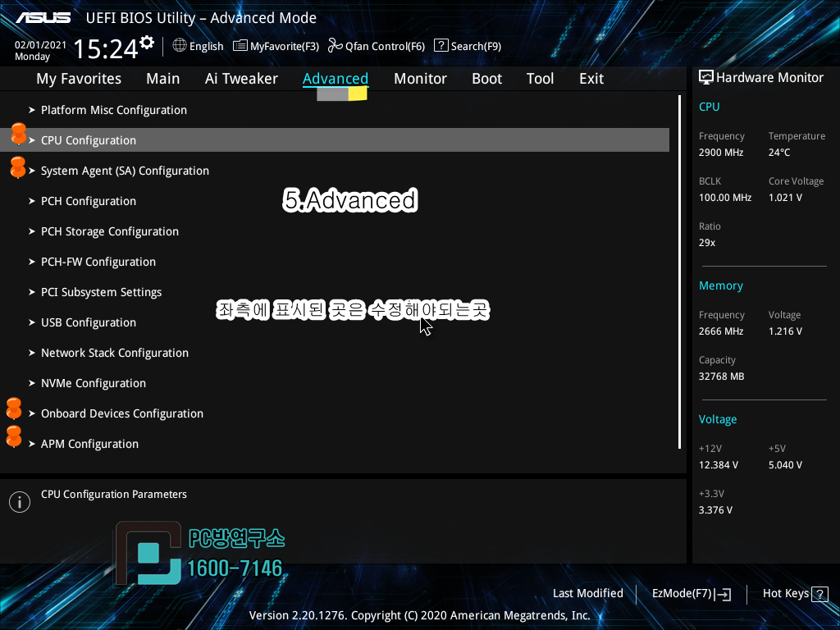Click CPU frequency value 2900 MHz
Image resolution: width=840 pixels, height=630 pixels.
point(720,153)
